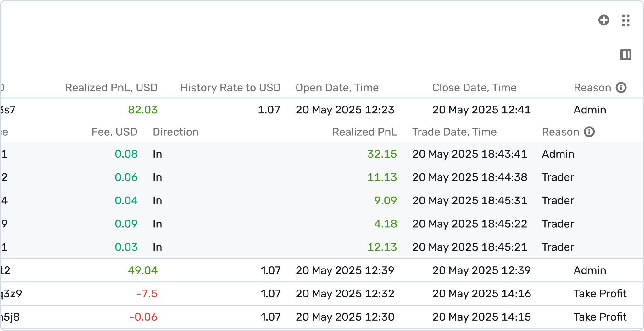
Task: Click info icon beside top Reason header
Action: point(621,88)
